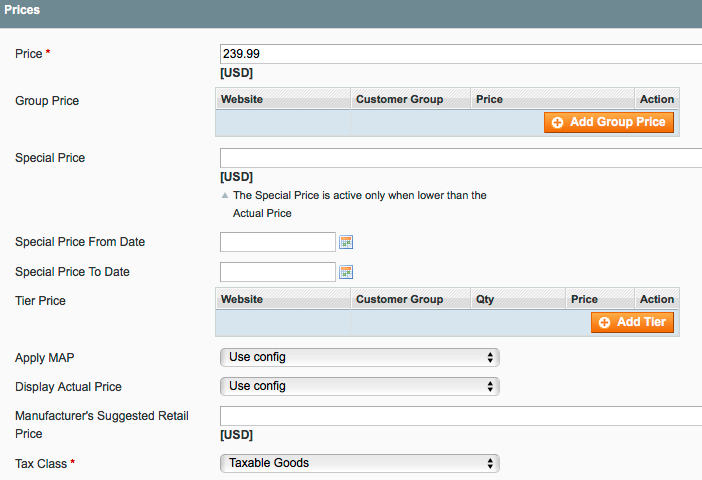This screenshot has height=480, width=702.
Task: Open the Display Actual Price dropdown
Action: [360, 386]
